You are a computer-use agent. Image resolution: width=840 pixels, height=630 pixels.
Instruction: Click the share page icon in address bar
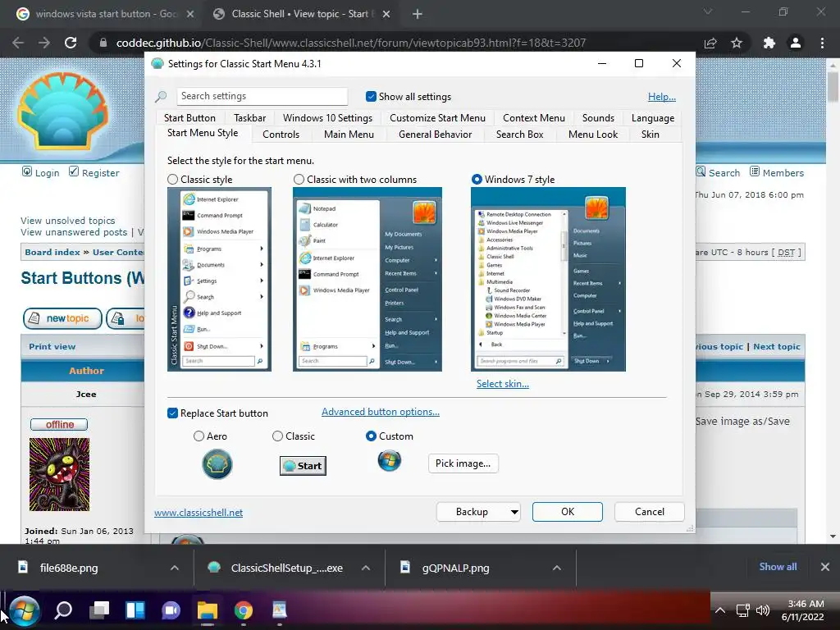[710, 43]
